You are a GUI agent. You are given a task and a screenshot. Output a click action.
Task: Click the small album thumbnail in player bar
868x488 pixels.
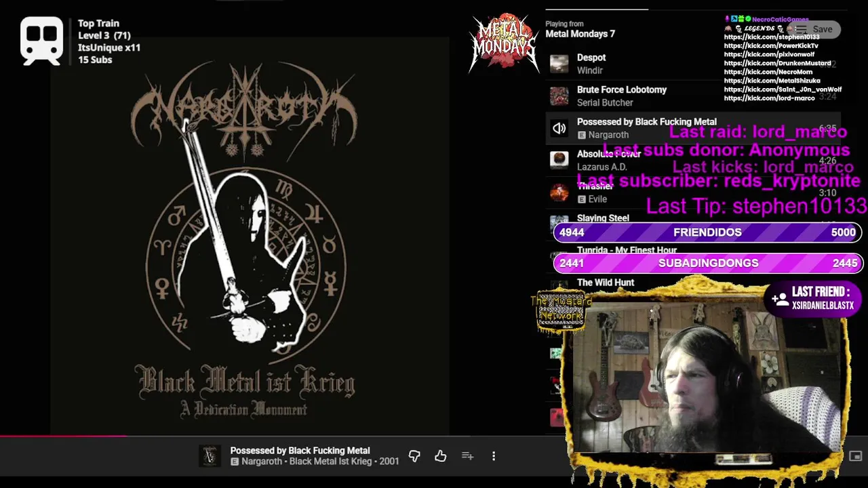tap(210, 456)
